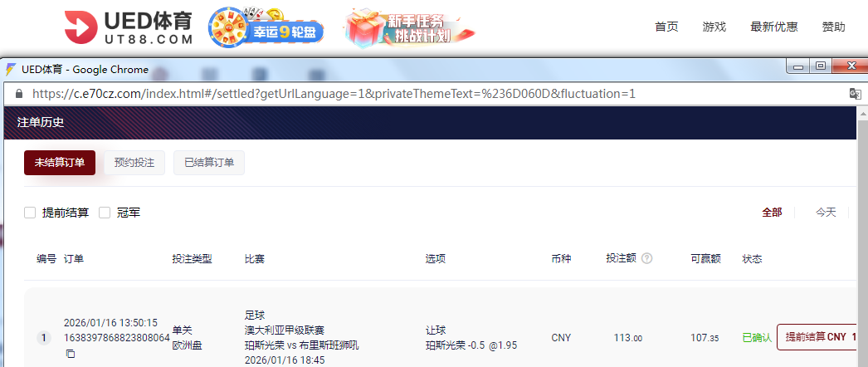Click the CNY currency cell

[x=561, y=338]
